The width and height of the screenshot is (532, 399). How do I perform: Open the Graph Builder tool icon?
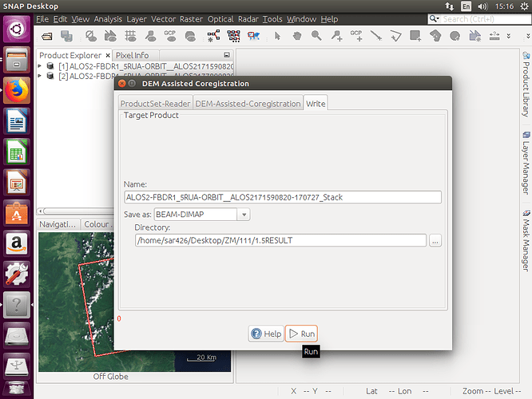(x=214, y=36)
